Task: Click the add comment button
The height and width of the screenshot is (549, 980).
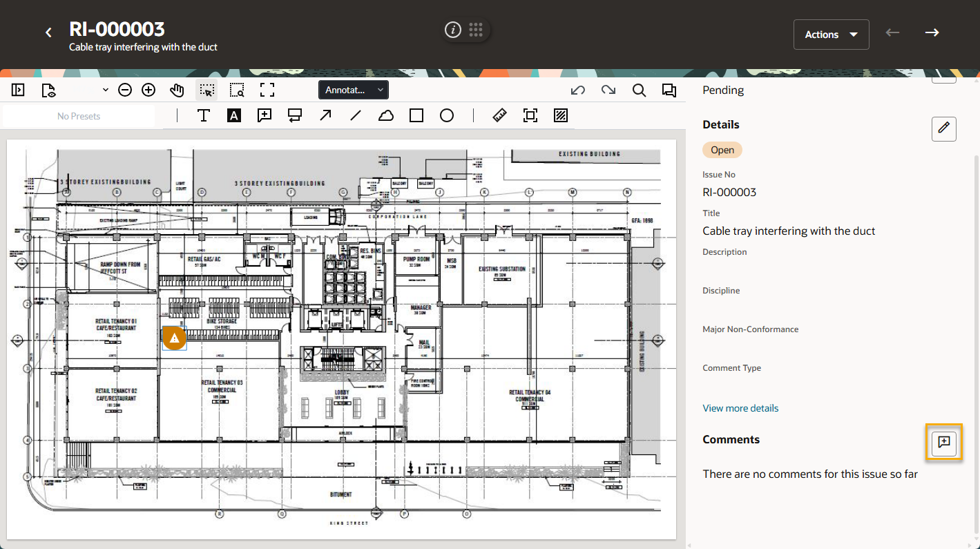Action: (x=944, y=443)
